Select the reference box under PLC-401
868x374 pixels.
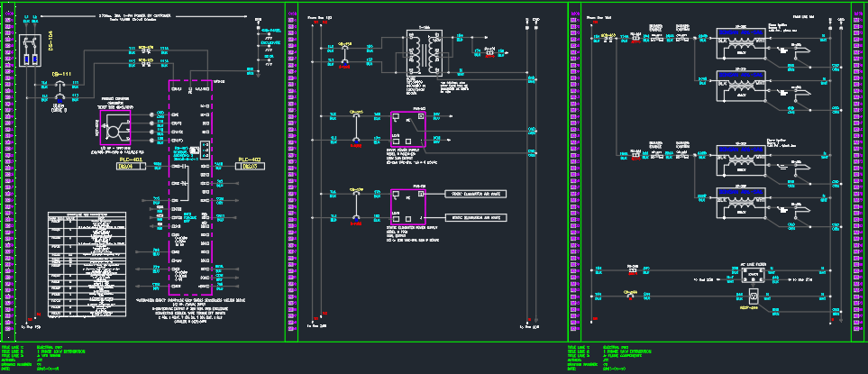pos(132,166)
